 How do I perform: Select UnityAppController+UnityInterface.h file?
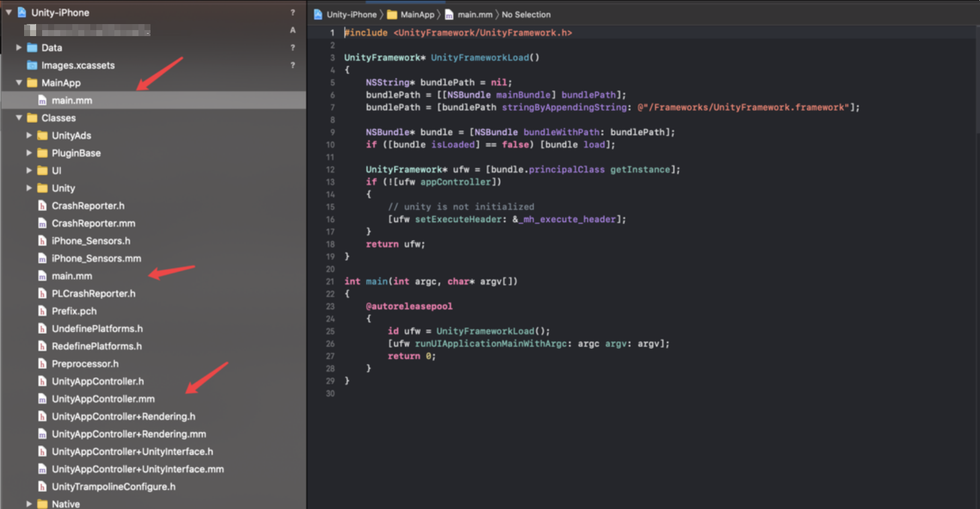132,451
